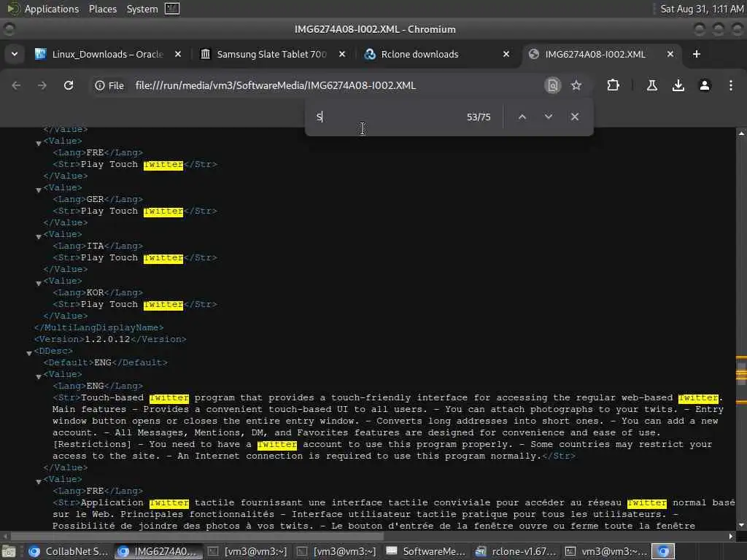Image resolution: width=747 pixels, height=560 pixels.
Task: Open a new tab with plus button
Action: [697, 54]
